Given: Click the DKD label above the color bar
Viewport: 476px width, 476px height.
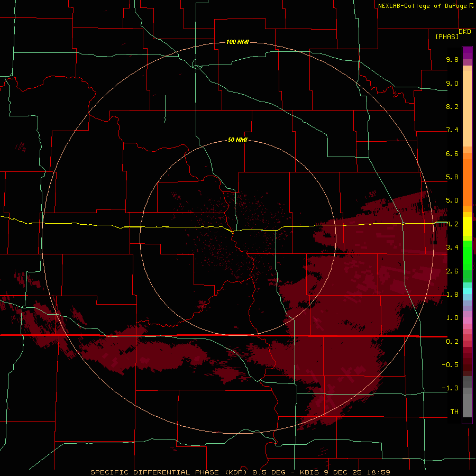Looking at the screenshot, I should pos(465,32).
